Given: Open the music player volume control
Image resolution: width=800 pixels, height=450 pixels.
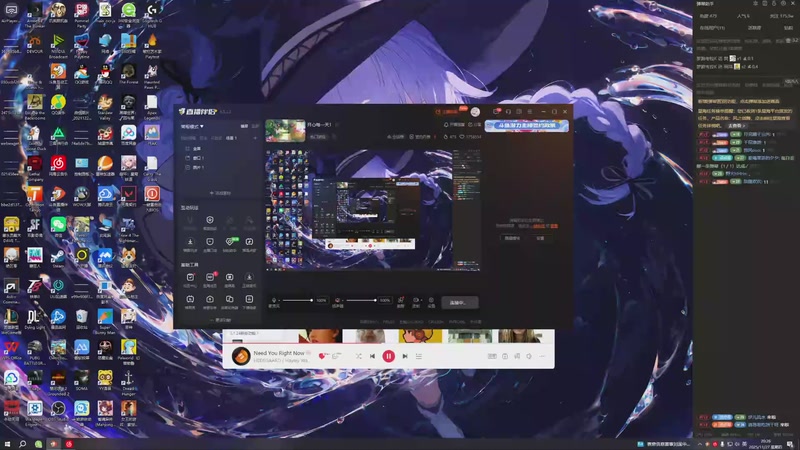Looking at the screenshot, I should coord(529,356).
